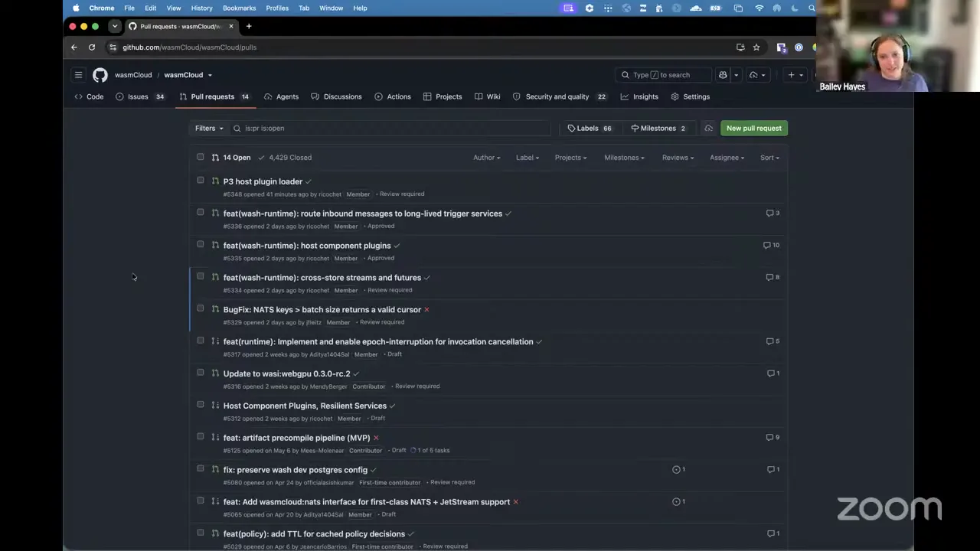Open the Assignee filter dropdown
Image resolution: width=980 pixels, height=551 pixels.
click(x=727, y=158)
